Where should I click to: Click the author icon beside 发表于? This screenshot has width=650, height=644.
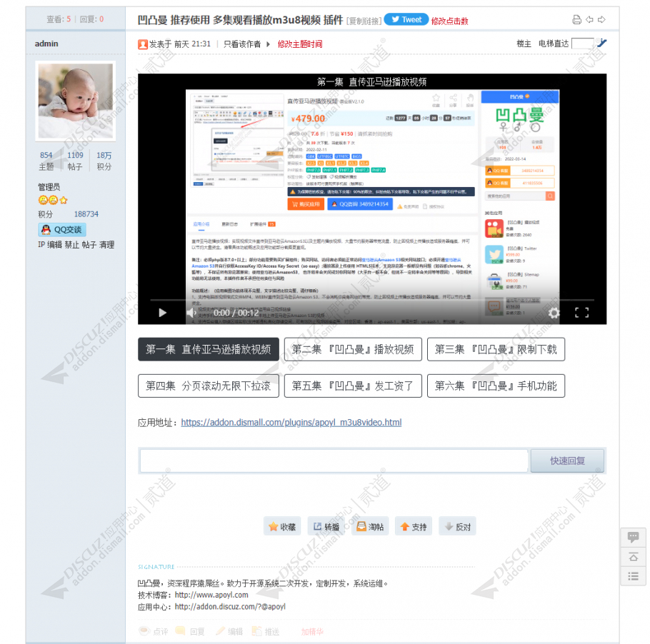[143, 44]
